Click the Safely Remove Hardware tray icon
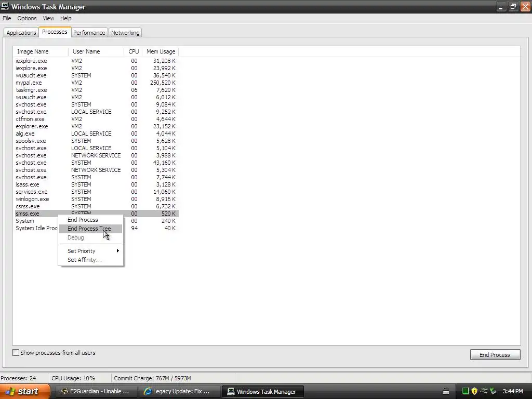532x399 pixels. click(x=493, y=391)
